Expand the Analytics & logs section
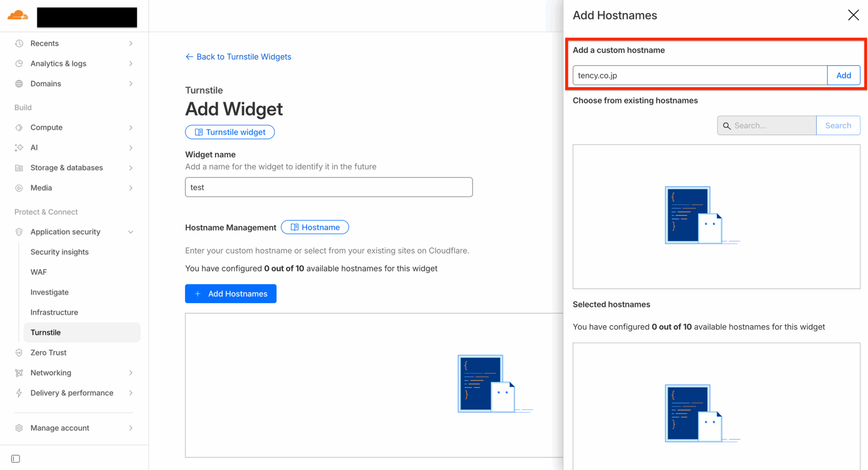 (131, 64)
